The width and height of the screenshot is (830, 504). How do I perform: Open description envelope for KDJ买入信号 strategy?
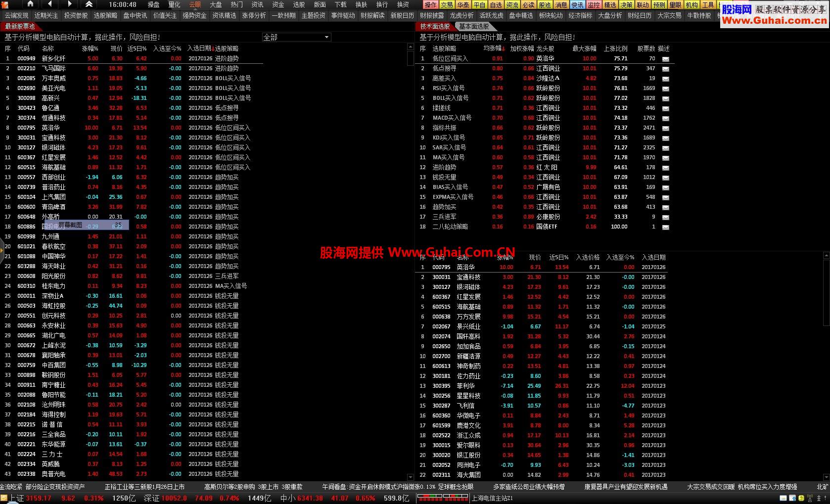[665, 138]
